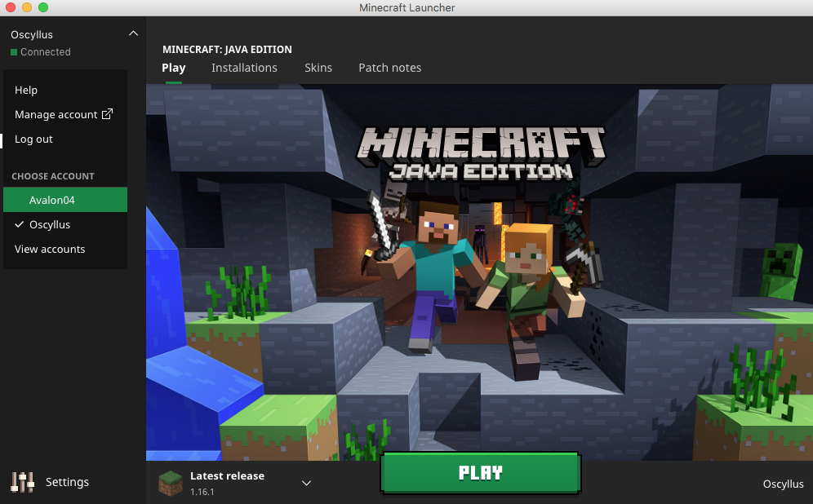Click the grass block installation icon
The width and height of the screenshot is (813, 504).
(171, 484)
